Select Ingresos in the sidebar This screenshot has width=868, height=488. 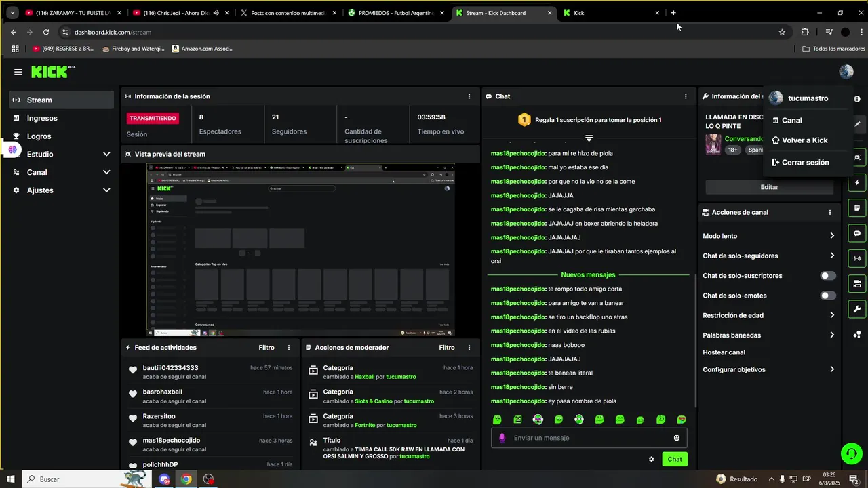pyautogui.click(x=62, y=118)
